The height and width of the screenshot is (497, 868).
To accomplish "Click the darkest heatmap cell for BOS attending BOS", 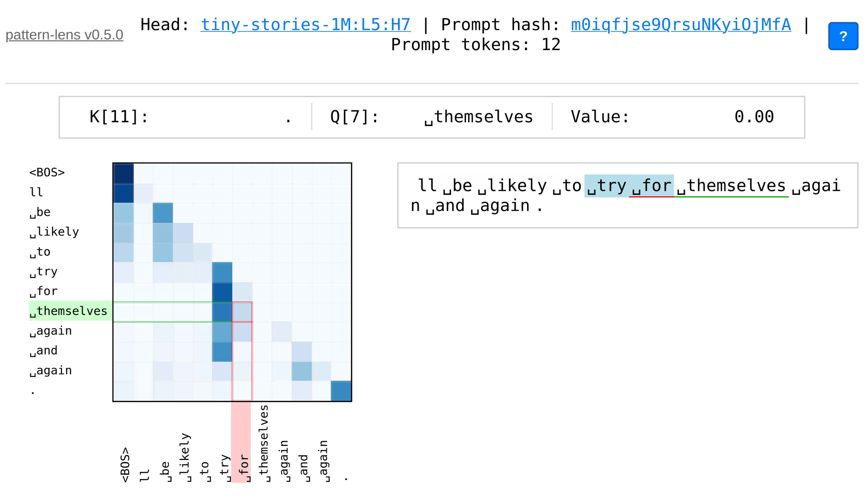I will [123, 173].
